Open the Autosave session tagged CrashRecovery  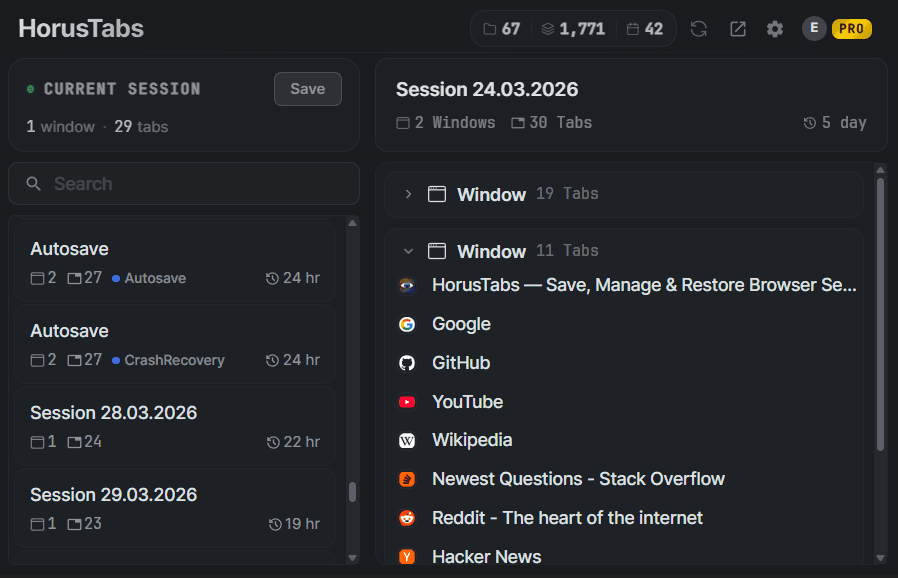pos(175,344)
